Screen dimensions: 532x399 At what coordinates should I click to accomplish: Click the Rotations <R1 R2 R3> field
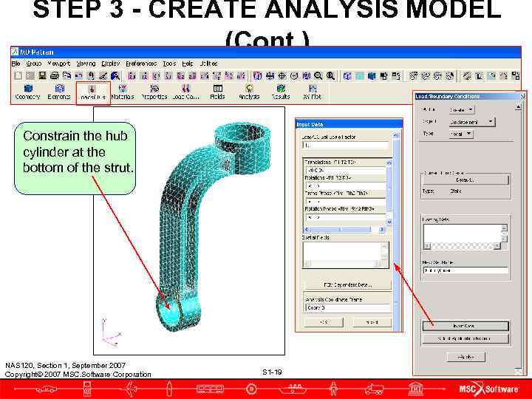[346, 185]
